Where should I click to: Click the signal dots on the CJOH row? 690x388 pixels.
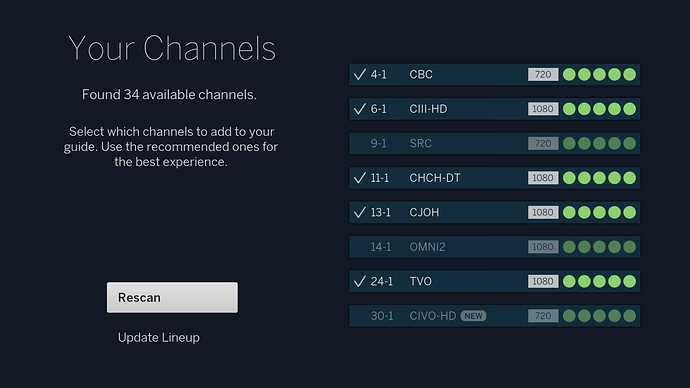[x=599, y=212]
